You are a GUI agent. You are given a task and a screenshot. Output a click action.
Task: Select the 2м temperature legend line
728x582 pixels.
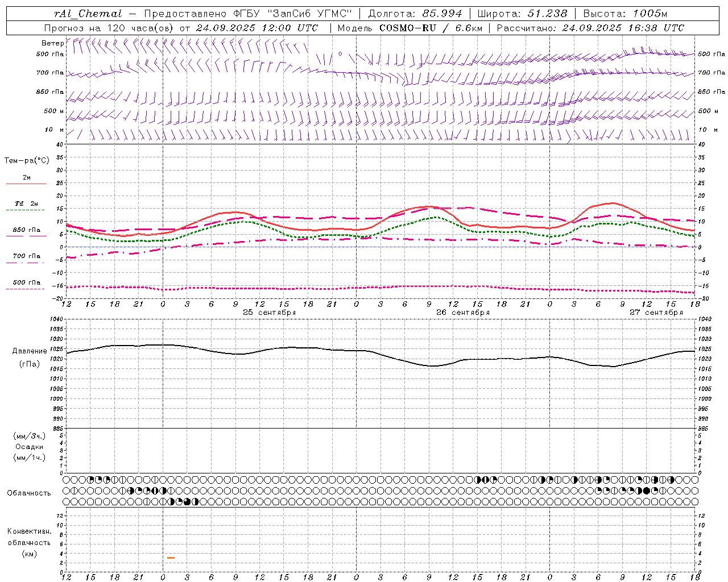click(x=26, y=184)
